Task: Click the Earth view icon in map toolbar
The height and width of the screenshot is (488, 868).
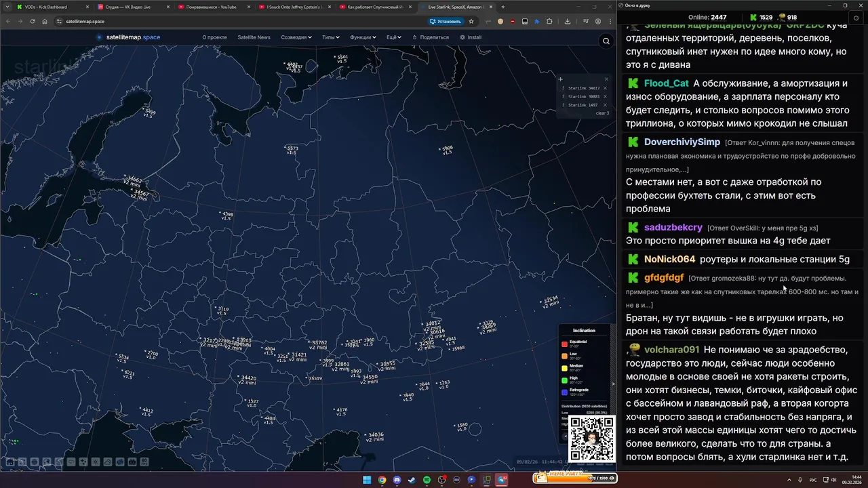Action: coord(47,462)
